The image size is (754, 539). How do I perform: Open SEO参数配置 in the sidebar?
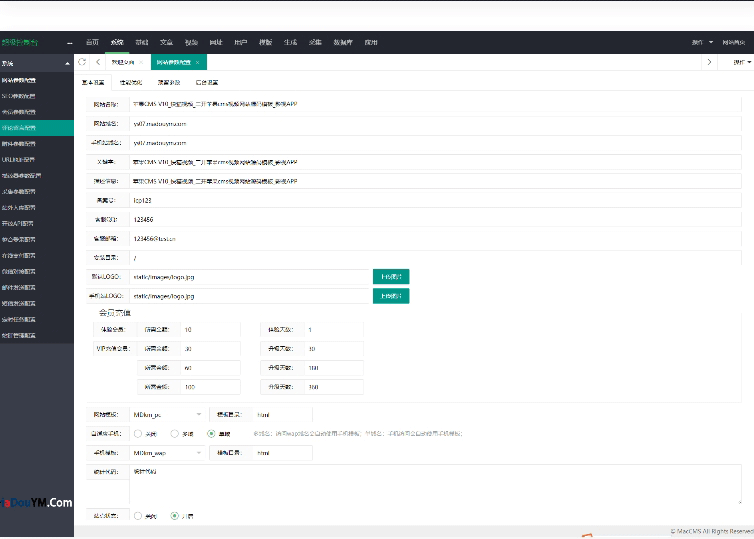(19, 96)
